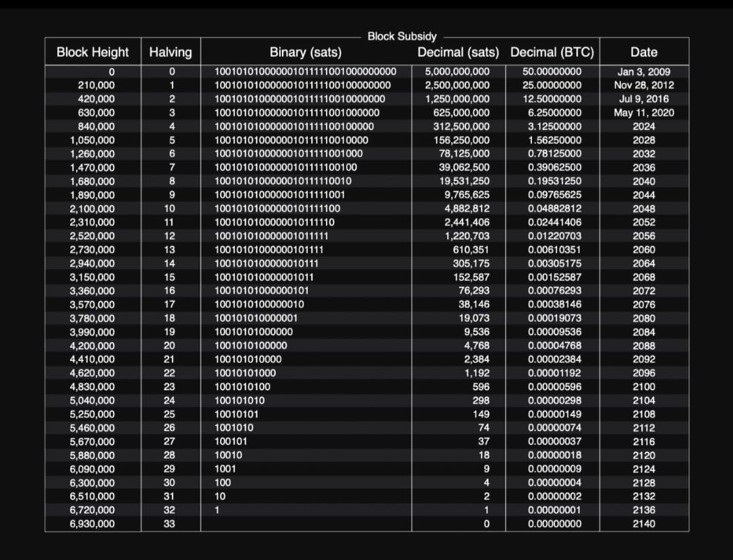Screen dimensions: 733x560
Task: Click the "19,531,250" sats cell
Action: coord(464,181)
